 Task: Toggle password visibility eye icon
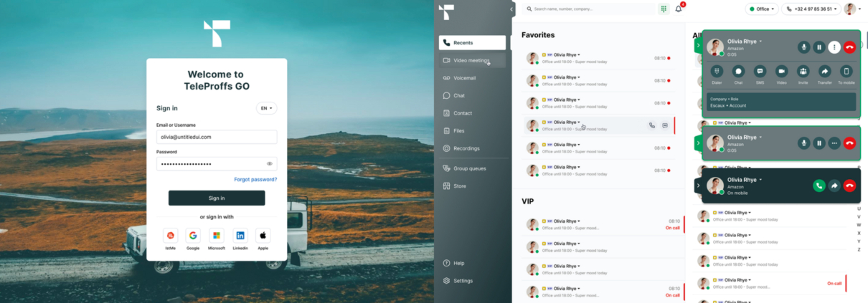(270, 164)
